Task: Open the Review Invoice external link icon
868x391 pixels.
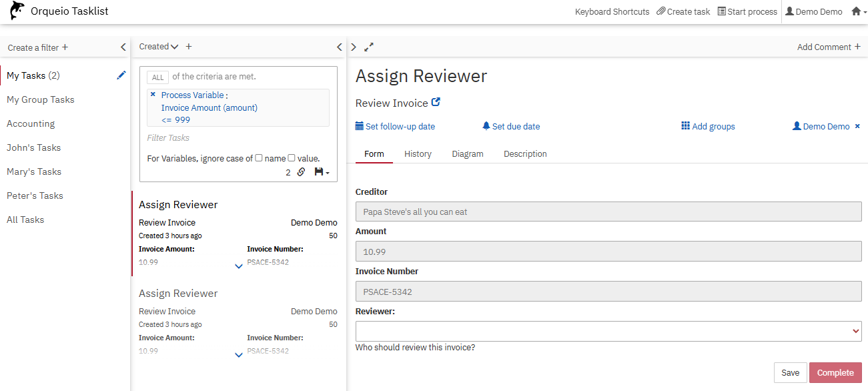Action: click(436, 103)
